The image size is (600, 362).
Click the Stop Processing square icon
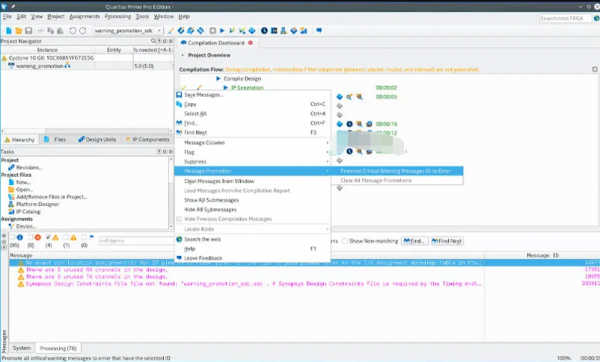click(212, 31)
